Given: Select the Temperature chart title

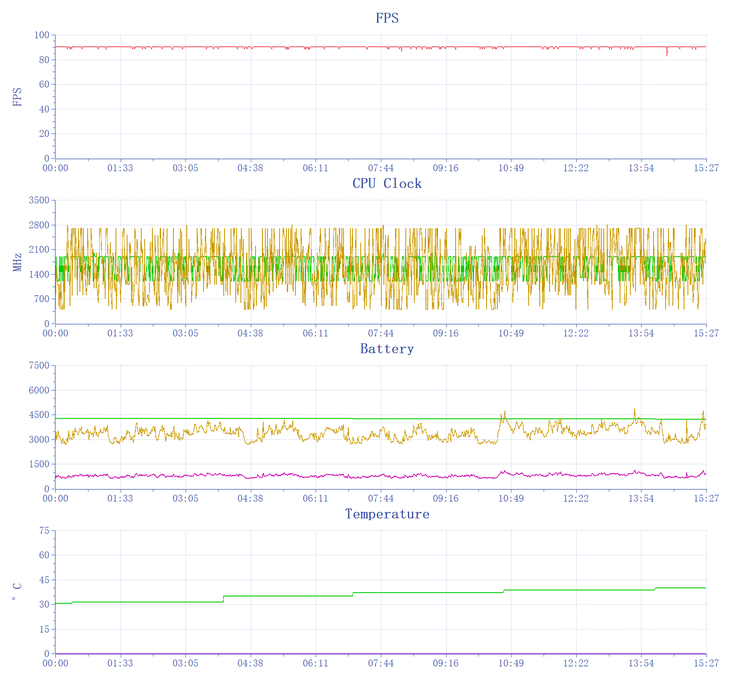Looking at the screenshot, I should (387, 514).
